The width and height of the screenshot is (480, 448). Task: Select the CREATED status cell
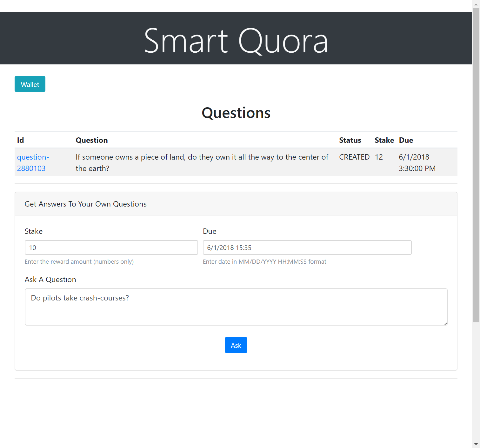(354, 157)
